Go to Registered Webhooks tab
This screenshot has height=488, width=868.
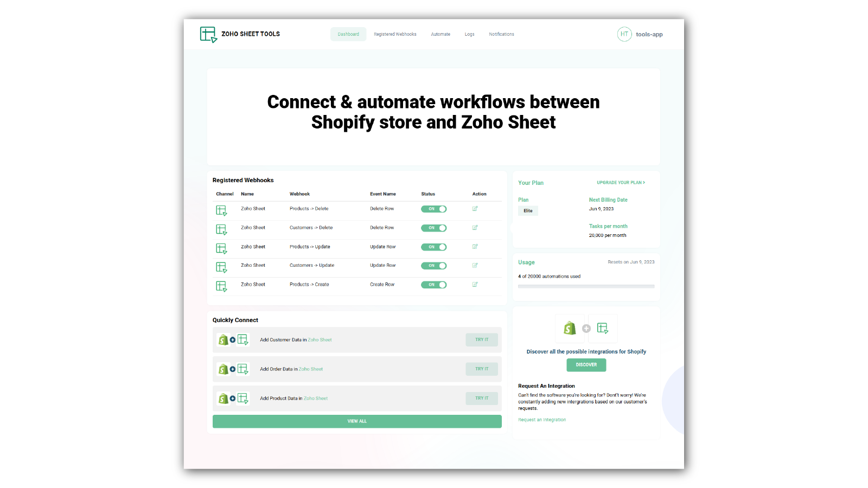(395, 34)
